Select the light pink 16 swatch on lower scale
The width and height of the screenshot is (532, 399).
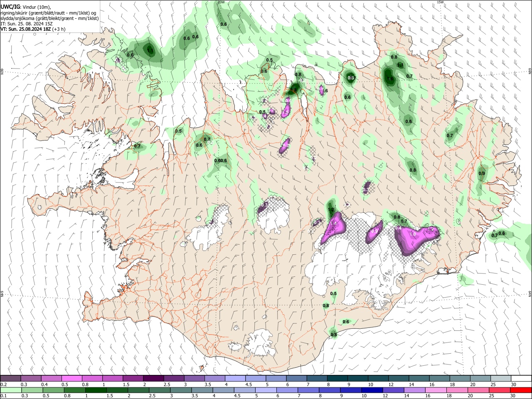click(x=436, y=390)
